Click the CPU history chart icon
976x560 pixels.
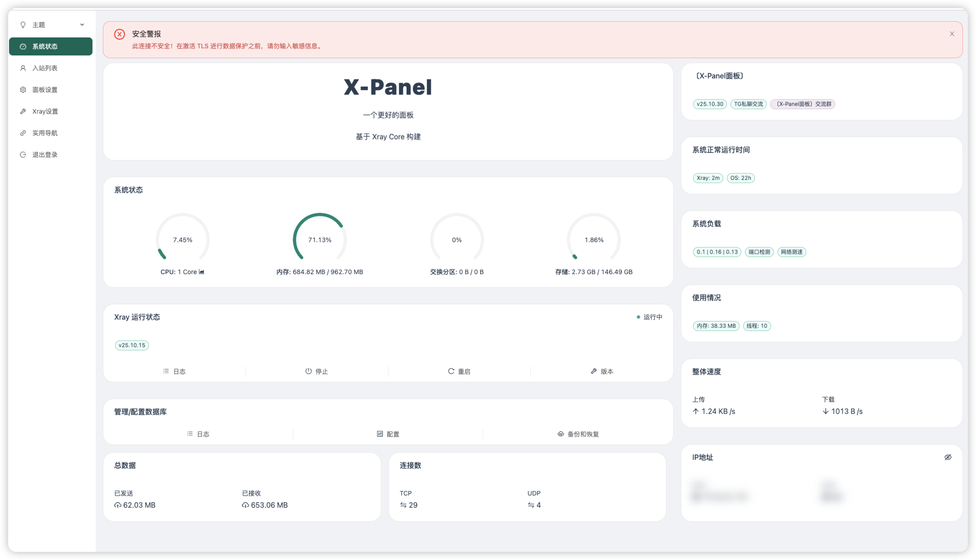click(x=202, y=272)
